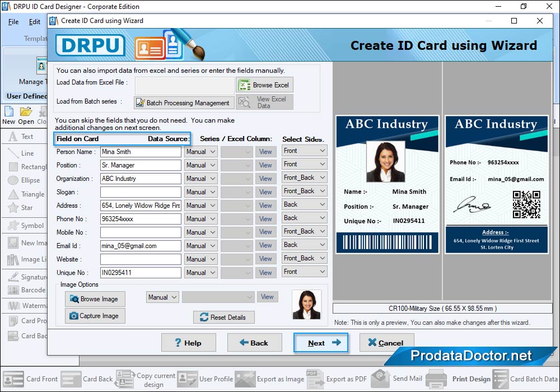Click Capture Image camera button

click(x=95, y=316)
